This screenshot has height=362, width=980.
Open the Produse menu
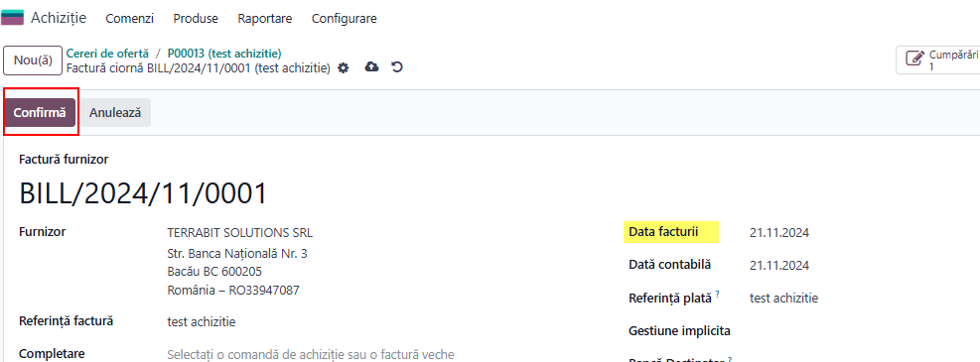click(196, 18)
